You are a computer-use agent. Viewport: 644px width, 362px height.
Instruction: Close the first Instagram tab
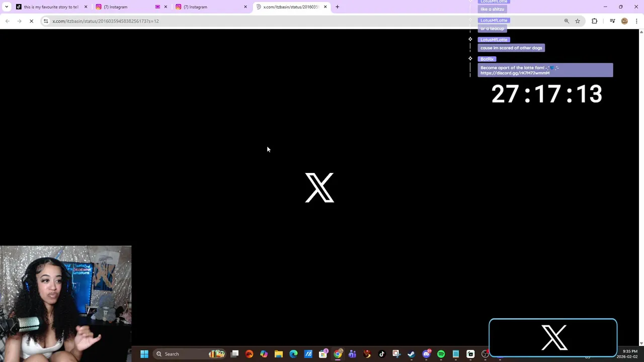[166, 7]
